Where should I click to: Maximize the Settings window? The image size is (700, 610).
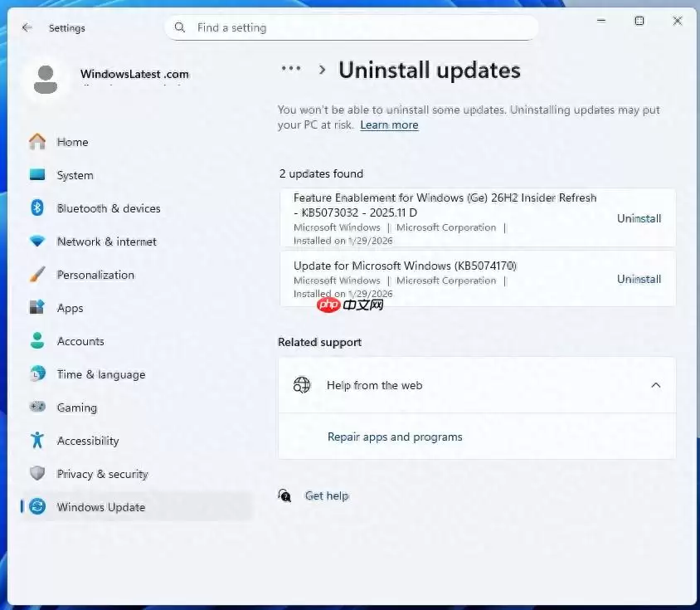(639, 21)
